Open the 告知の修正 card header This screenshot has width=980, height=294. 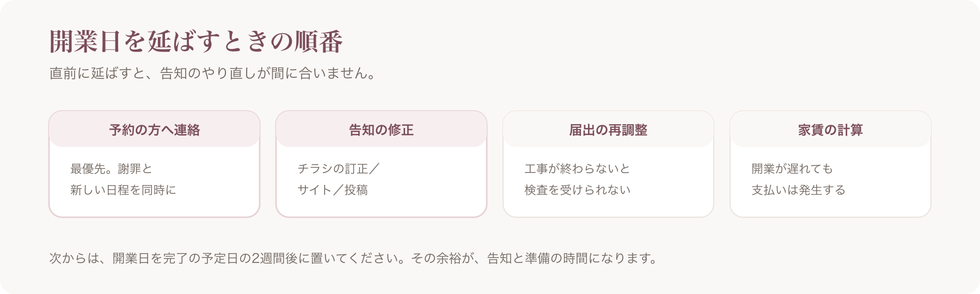(x=381, y=130)
